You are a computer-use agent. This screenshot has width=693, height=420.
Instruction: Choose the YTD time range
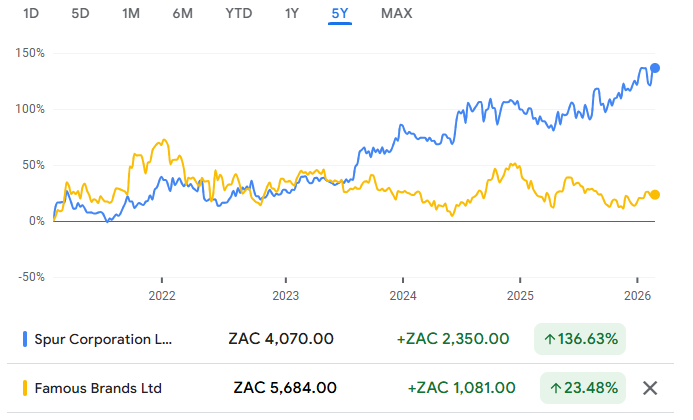pos(238,14)
